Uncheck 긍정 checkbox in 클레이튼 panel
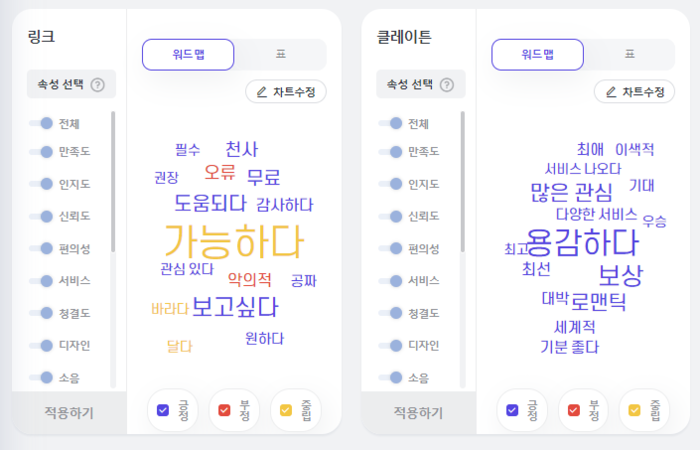Viewport: 700px width, 450px height. [512, 410]
